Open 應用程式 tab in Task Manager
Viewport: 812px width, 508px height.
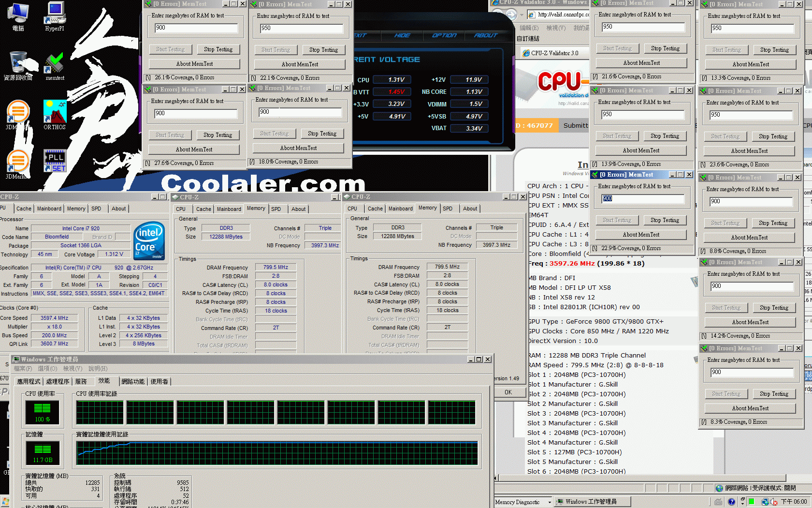(29, 381)
